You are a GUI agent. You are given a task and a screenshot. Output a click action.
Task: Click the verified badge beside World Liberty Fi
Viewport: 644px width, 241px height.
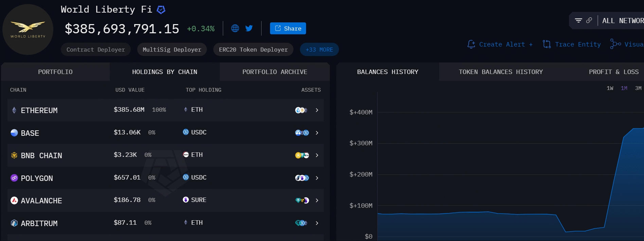tap(161, 10)
